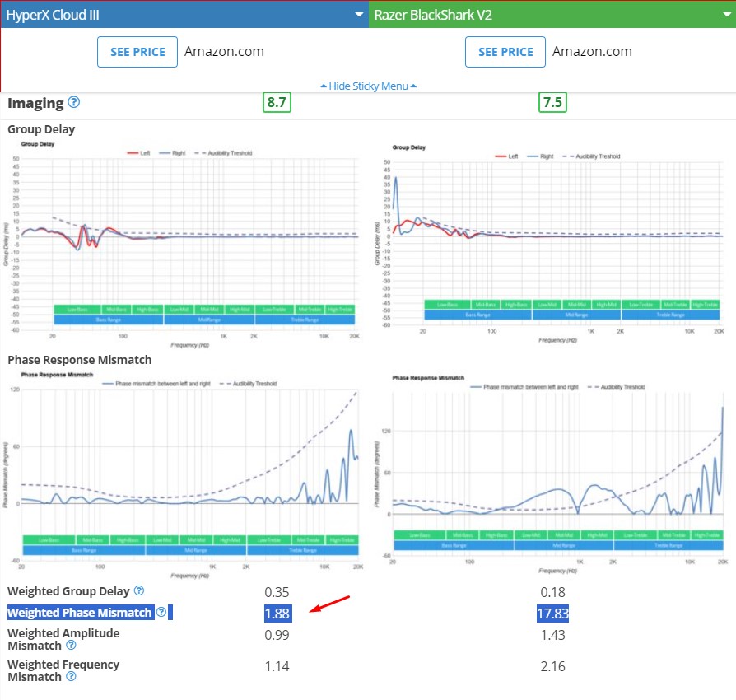Select the highlighted 17.83 phase mismatch value
Image resolution: width=736 pixels, height=700 pixels.
coord(552,614)
